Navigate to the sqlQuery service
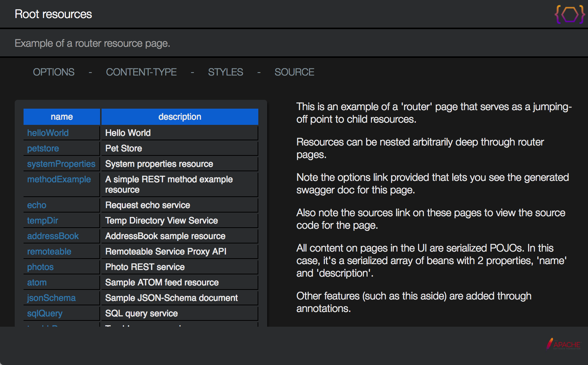This screenshot has width=588, height=365. [45, 313]
